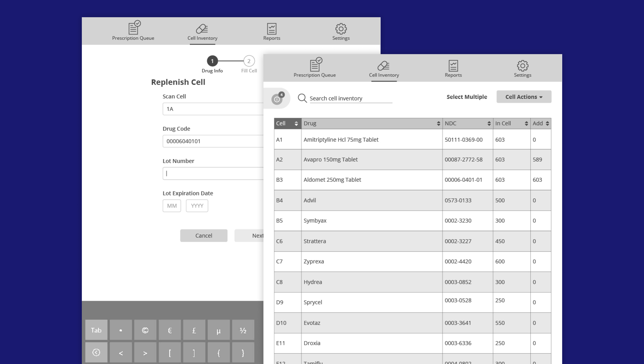Click the YYYY expiration year field

point(197,206)
